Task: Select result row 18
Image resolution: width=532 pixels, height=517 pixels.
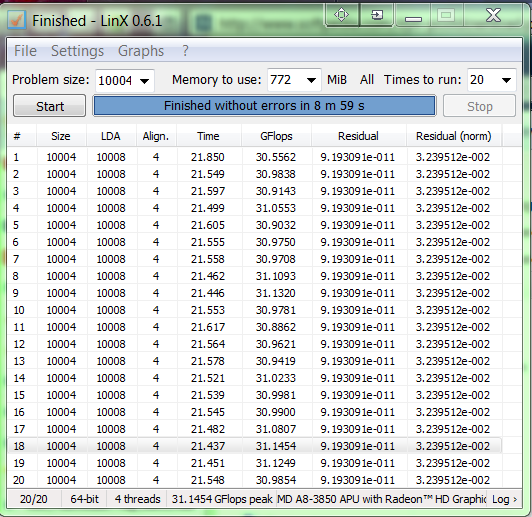Action: pyautogui.click(x=254, y=446)
